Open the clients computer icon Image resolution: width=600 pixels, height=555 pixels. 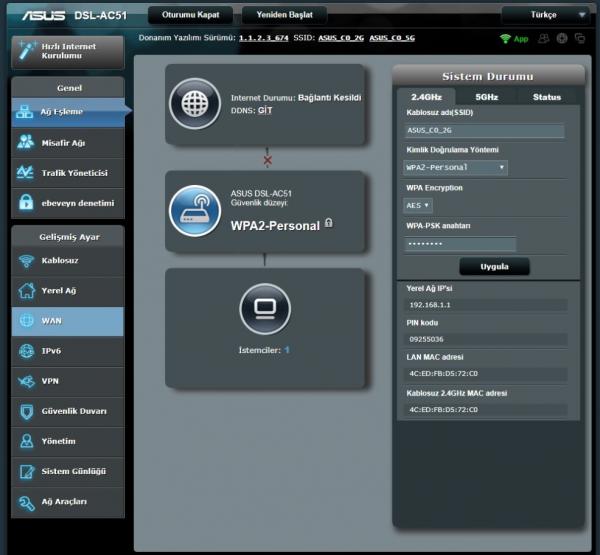tap(265, 309)
